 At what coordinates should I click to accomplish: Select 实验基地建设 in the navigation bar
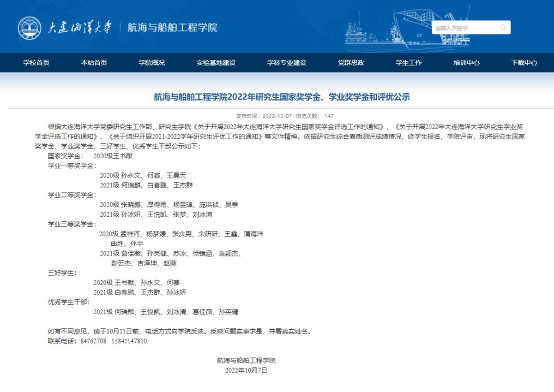216,63
